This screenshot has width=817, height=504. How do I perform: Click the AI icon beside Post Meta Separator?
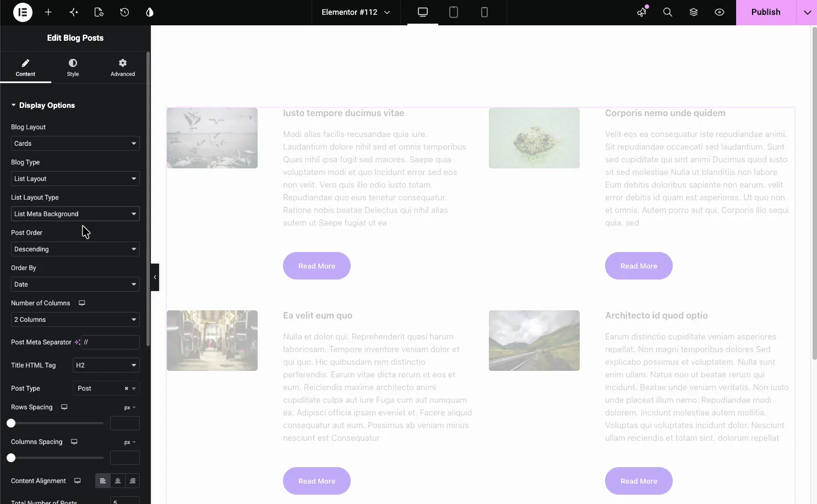tap(77, 342)
